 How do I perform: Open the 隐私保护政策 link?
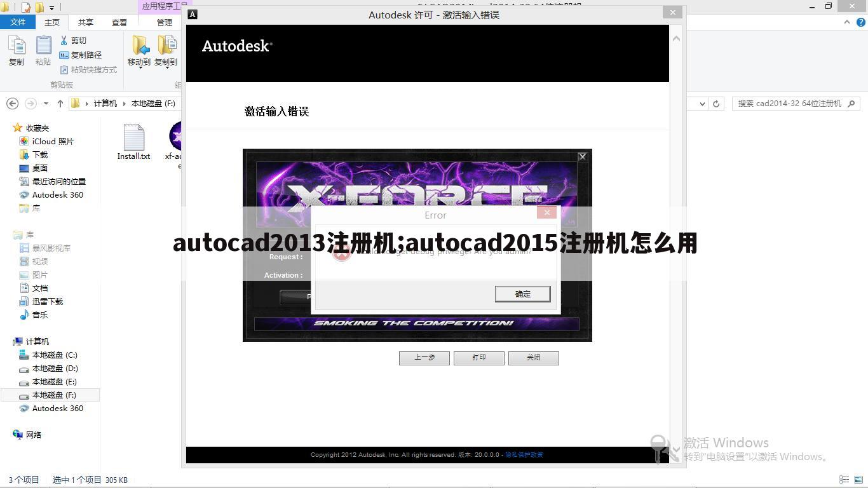coord(524,455)
